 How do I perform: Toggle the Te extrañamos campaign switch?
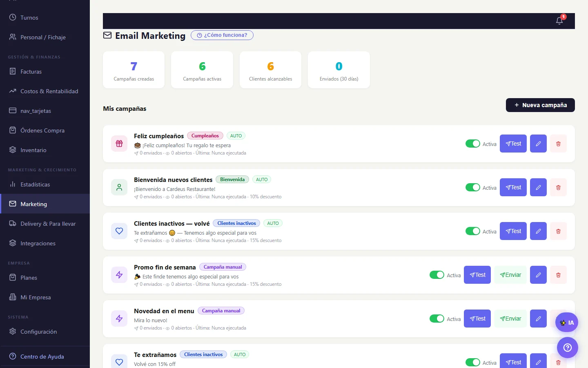pyautogui.click(x=473, y=362)
